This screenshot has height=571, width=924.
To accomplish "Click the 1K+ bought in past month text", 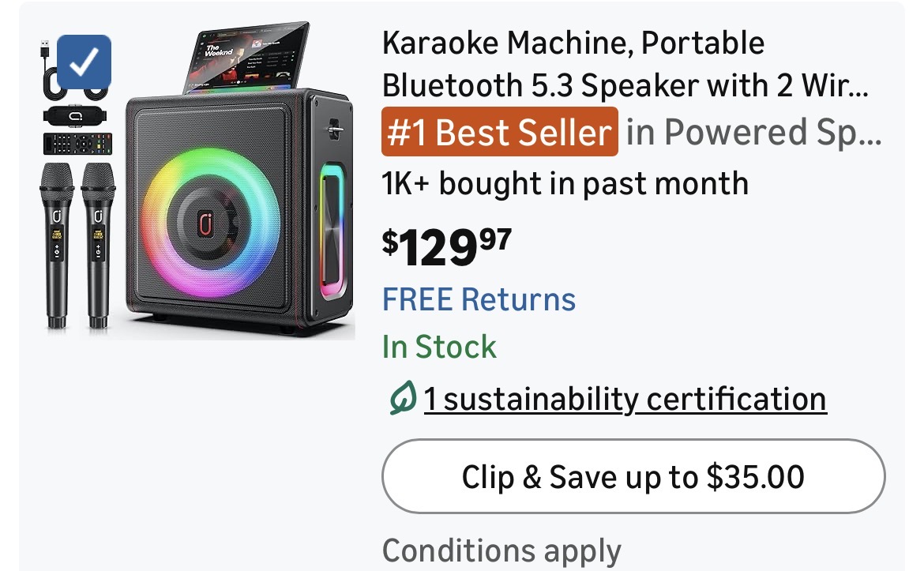I will (x=565, y=184).
